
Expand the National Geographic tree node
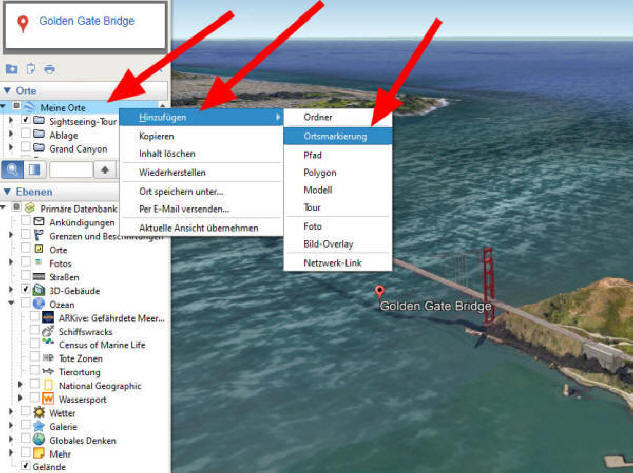[x=20, y=385]
